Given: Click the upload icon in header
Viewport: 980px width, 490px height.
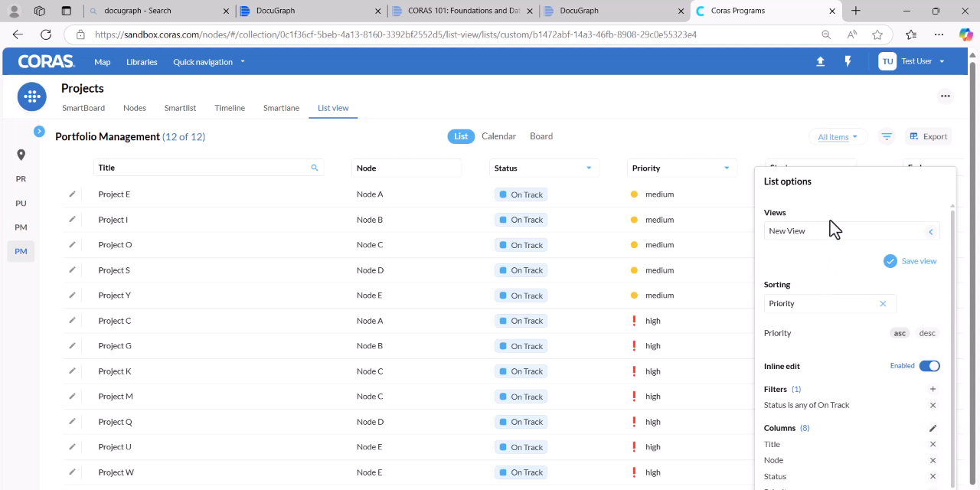Looking at the screenshot, I should coord(820,61).
